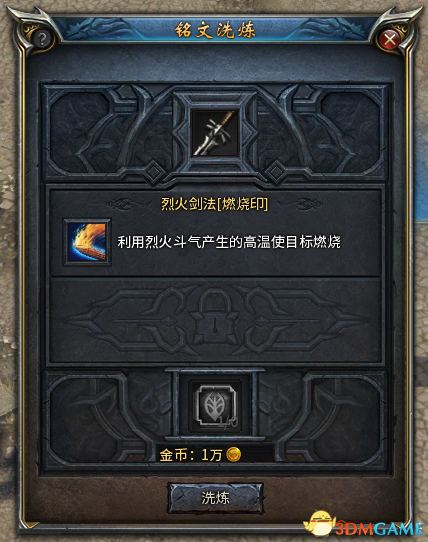Click ornamental panel right of rune slot

(322, 419)
